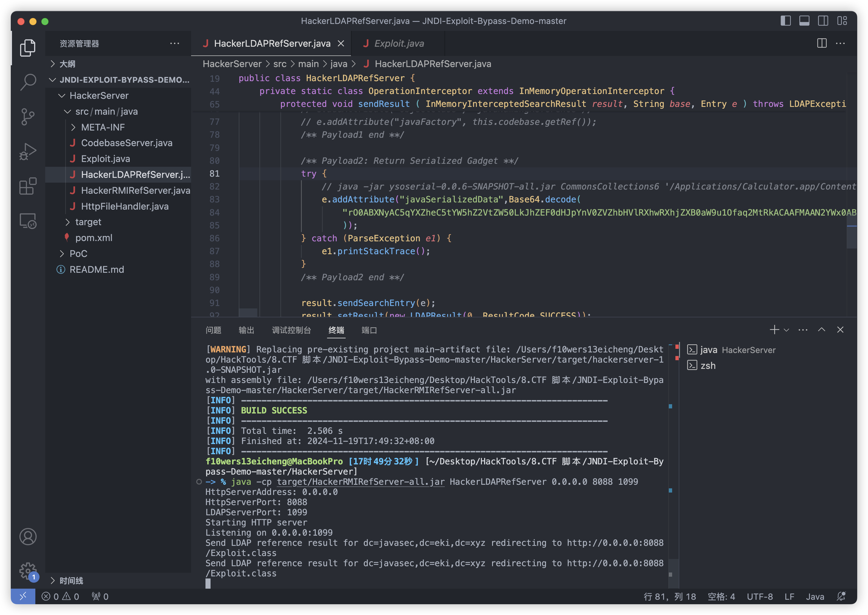Change language mode Java
The image size is (868, 615).
point(815,596)
